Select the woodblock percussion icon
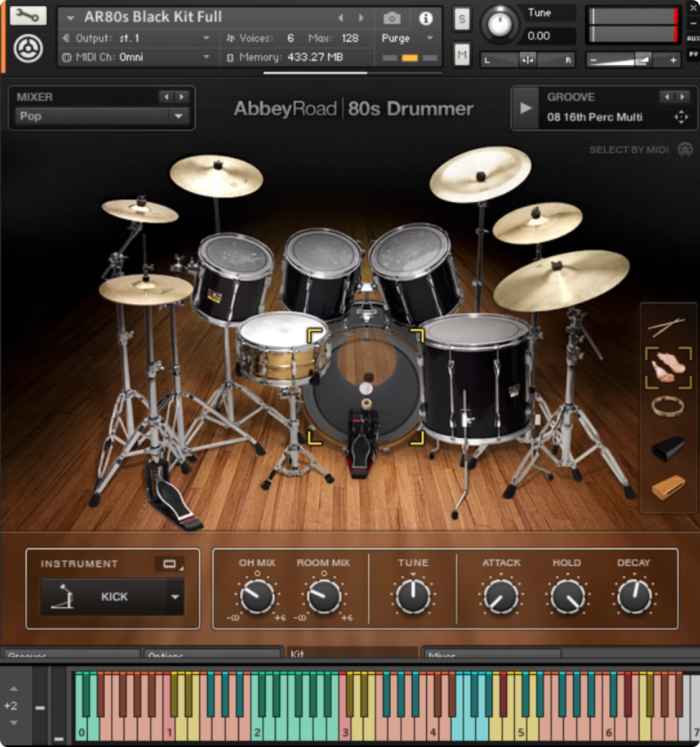This screenshot has width=700, height=747. 668,487
